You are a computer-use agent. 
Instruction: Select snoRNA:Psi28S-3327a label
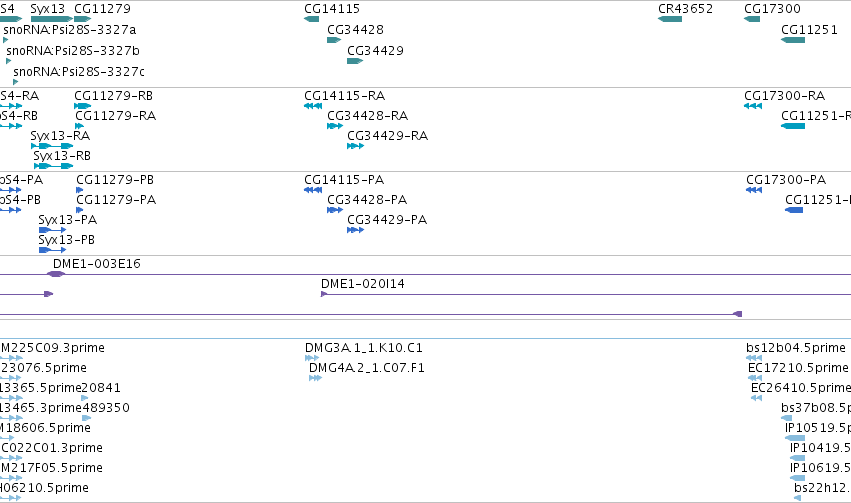(x=69, y=30)
